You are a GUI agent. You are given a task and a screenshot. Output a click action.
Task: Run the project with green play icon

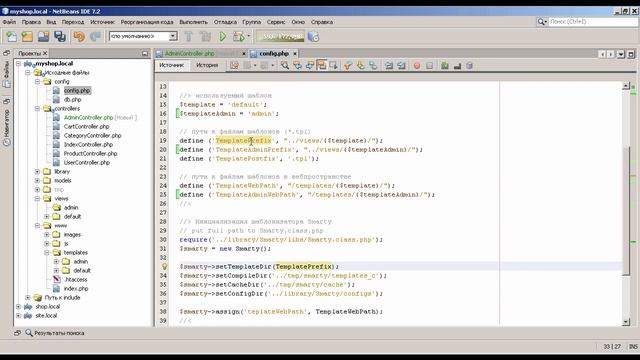[x=222, y=37]
